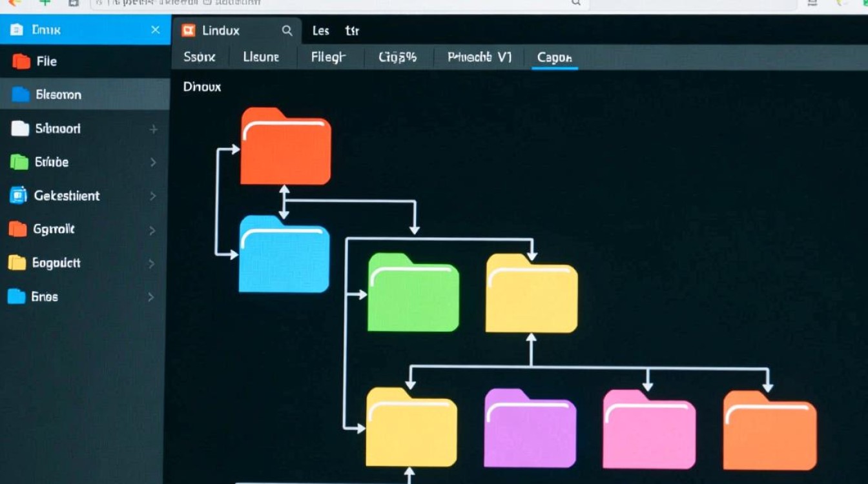Click the red folder at top of diagram
The image size is (868, 484).
coord(285,147)
